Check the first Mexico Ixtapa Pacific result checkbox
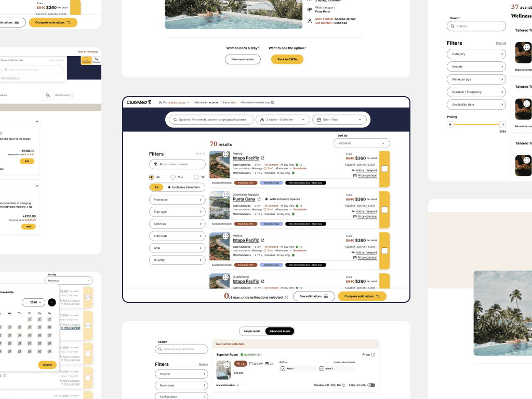Viewport: 532px width, 399px height. [x=384, y=169]
